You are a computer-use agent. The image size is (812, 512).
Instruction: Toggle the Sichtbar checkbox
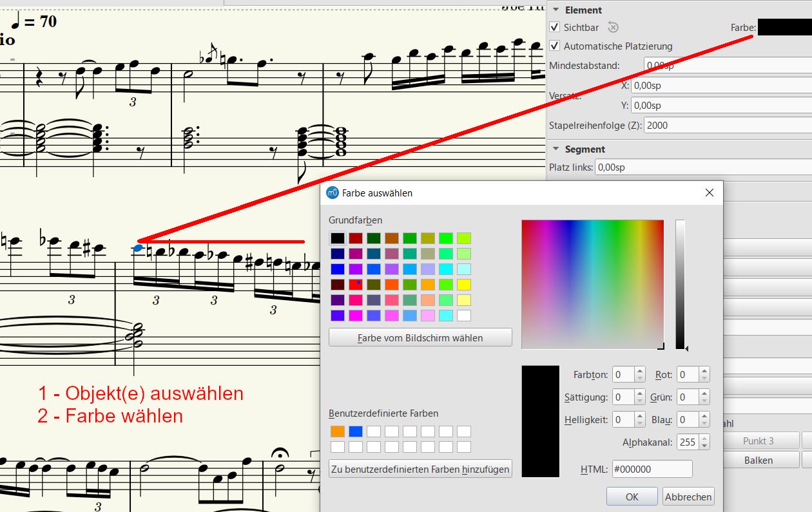point(554,27)
